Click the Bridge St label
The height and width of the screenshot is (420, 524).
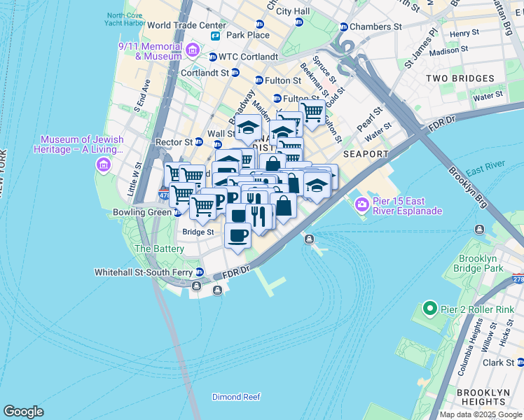pos(198,232)
